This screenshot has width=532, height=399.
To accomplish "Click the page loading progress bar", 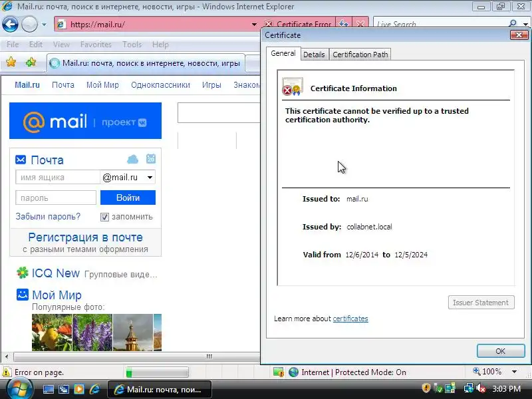I will pyautogui.click(x=157, y=372).
